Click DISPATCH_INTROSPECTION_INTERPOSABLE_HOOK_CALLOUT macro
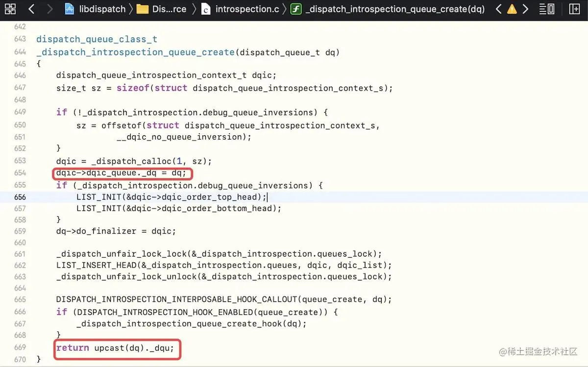Viewport: 588px width, 367px height. (176, 299)
